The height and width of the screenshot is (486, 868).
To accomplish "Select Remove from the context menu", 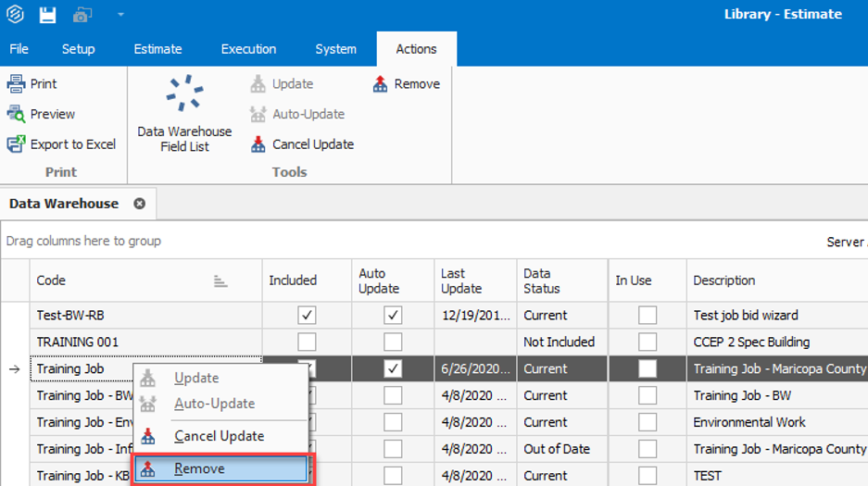I will pyautogui.click(x=199, y=469).
